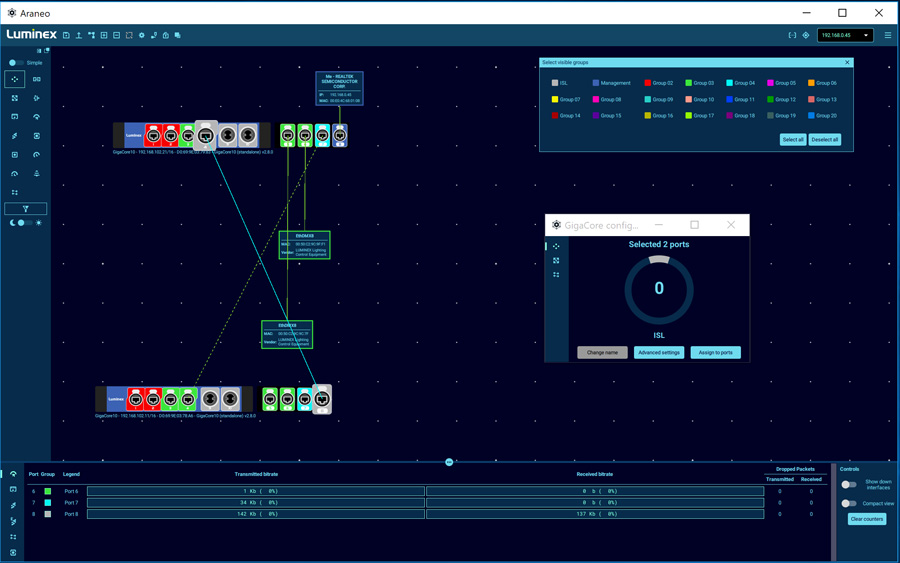Click the four-squares grid icon in left sidebar
The image size is (900, 563).
(15, 192)
